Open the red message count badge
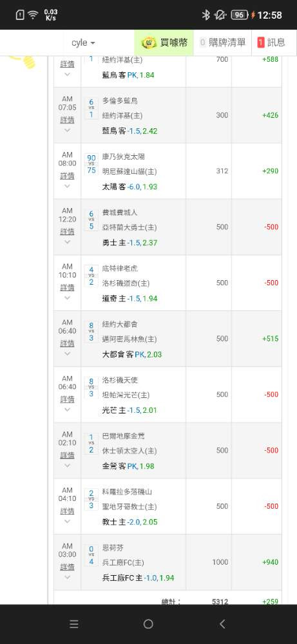 [260, 43]
